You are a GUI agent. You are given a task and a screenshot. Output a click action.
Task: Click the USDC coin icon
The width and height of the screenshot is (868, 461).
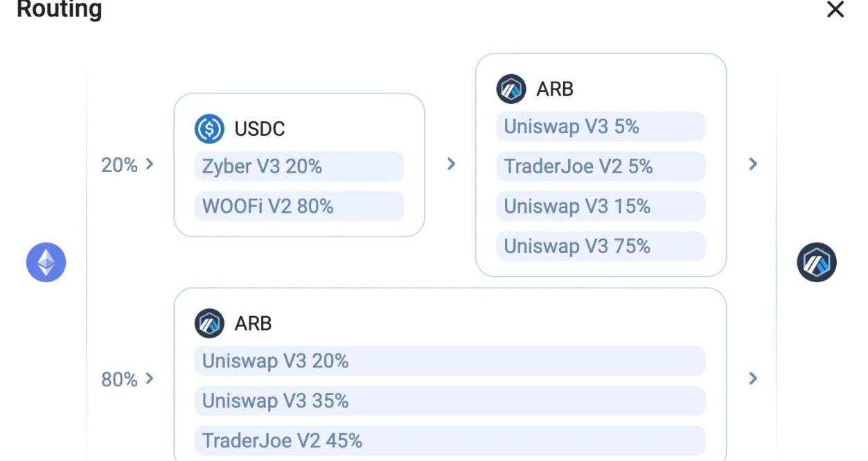[x=209, y=129]
